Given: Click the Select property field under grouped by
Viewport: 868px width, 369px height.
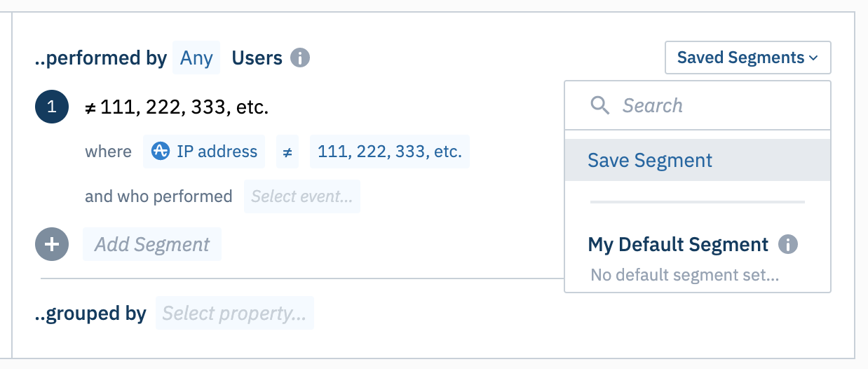Looking at the screenshot, I should (x=234, y=314).
